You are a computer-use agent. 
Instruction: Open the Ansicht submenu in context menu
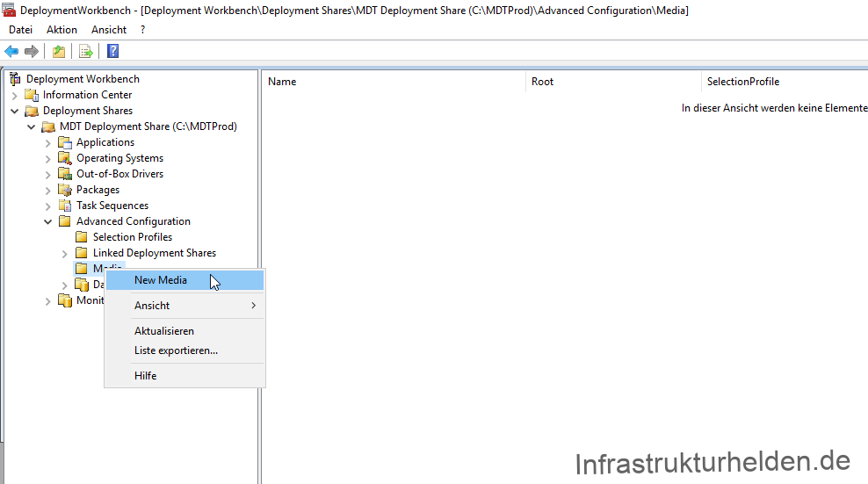coord(184,306)
